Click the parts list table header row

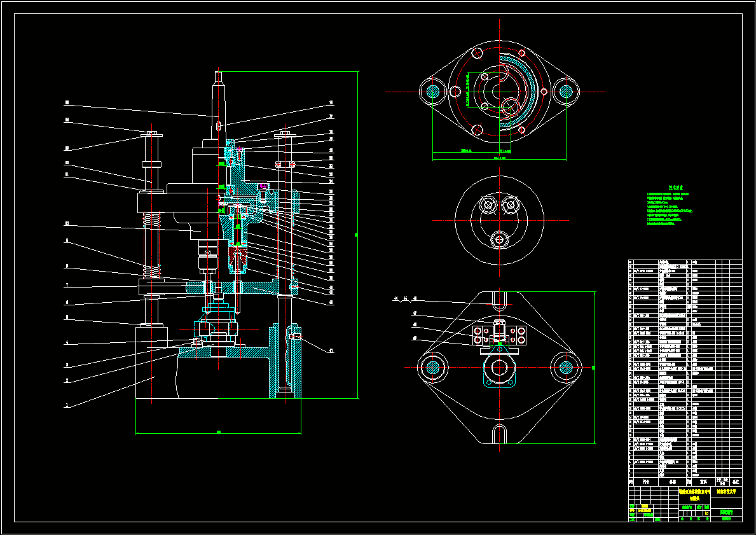685,482
